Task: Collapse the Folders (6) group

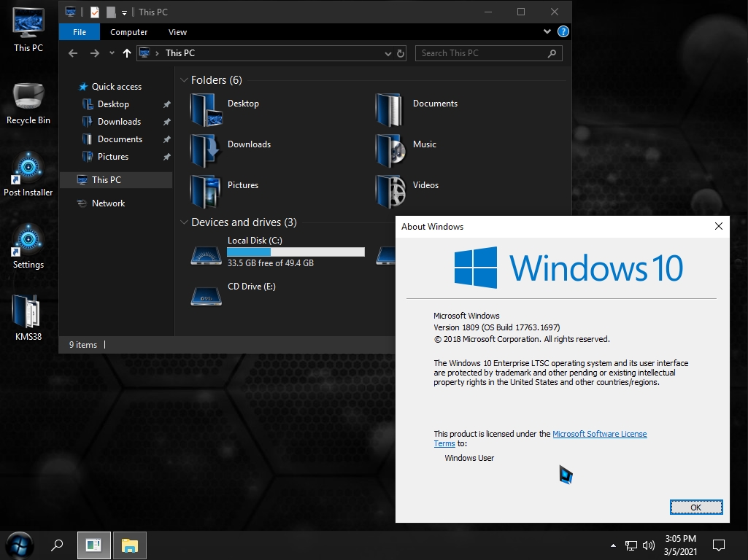Action: (x=184, y=80)
